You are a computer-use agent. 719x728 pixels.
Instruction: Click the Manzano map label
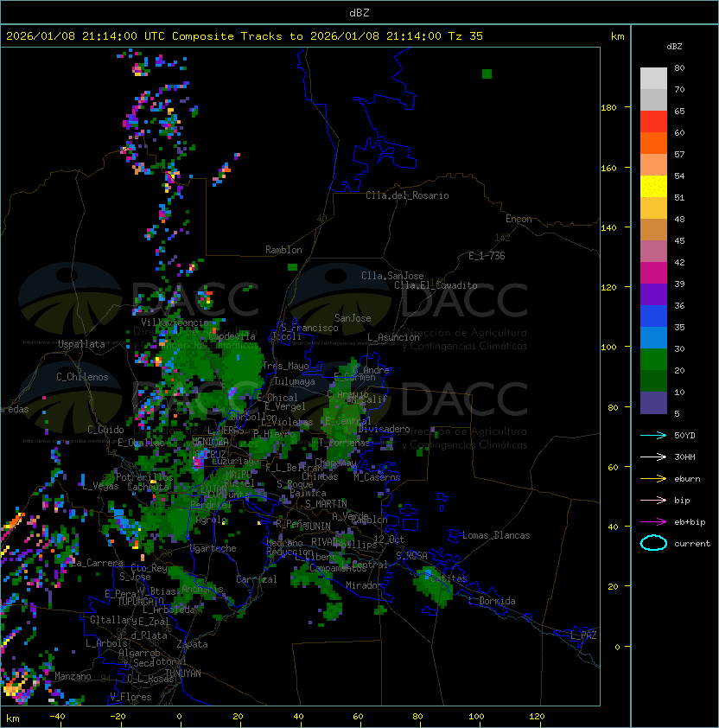tap(73, 676)
